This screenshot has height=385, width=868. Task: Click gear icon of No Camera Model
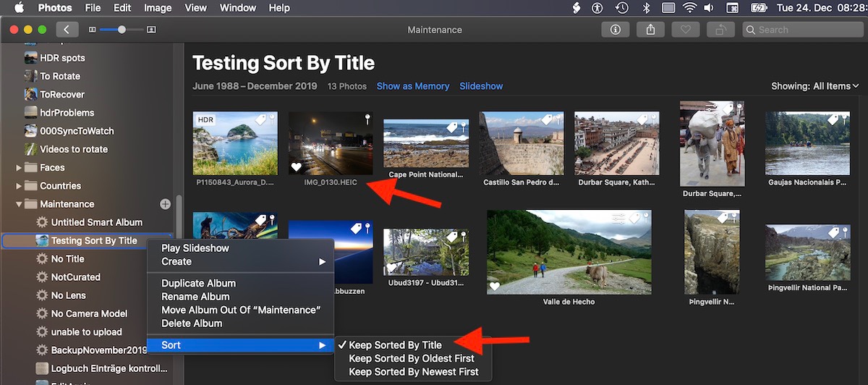[x=42, y=313]
